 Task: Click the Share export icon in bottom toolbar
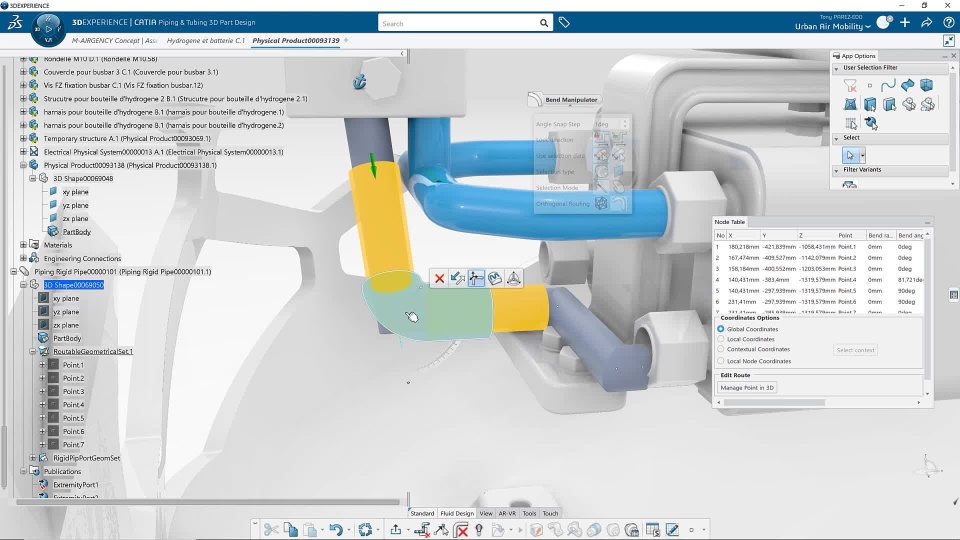[396, 530]
